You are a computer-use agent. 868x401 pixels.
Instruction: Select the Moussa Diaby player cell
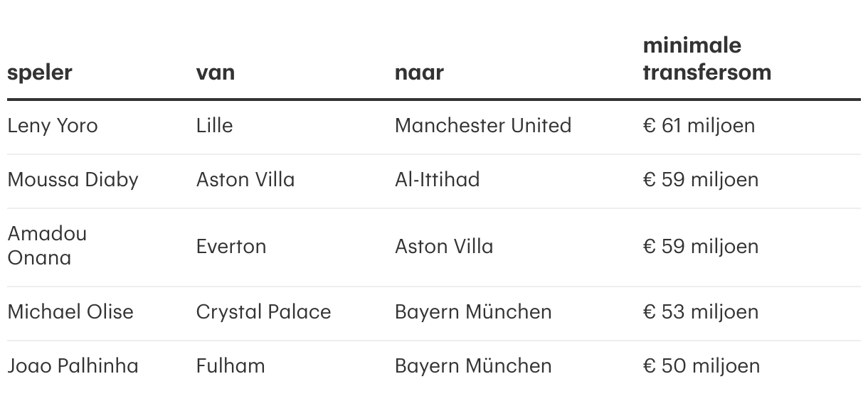[x=73, y=180]
